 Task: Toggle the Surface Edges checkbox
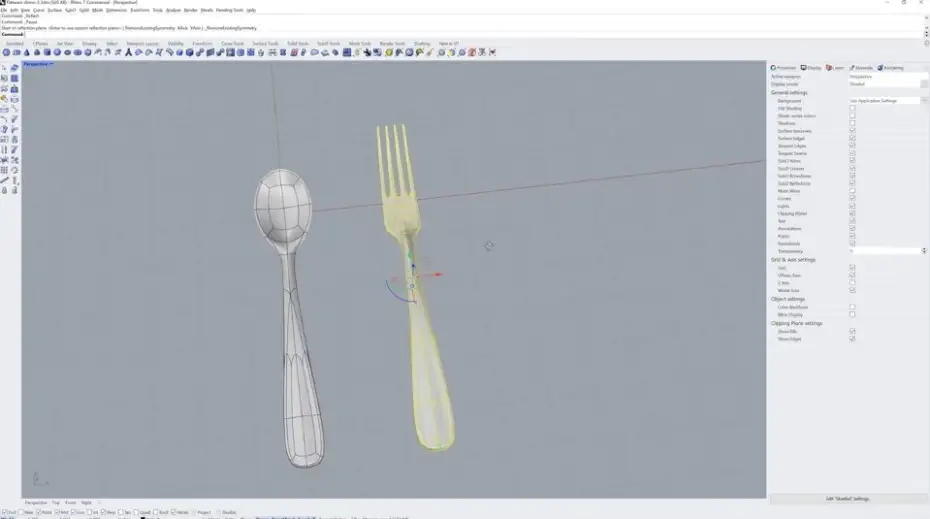(x=852, y=138)
